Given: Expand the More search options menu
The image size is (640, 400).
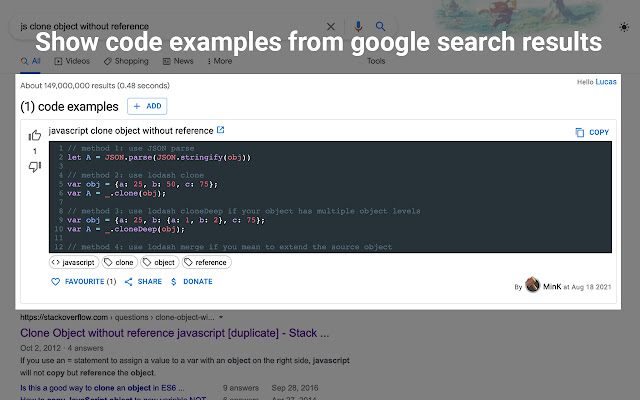Looking at the screenshot, I should pos(220,61).
